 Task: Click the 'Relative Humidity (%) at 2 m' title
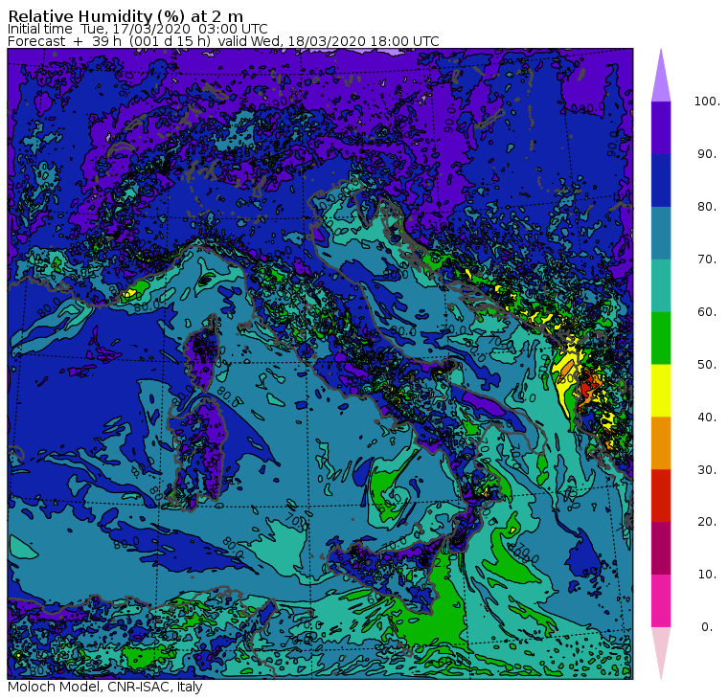coord(125,16)
